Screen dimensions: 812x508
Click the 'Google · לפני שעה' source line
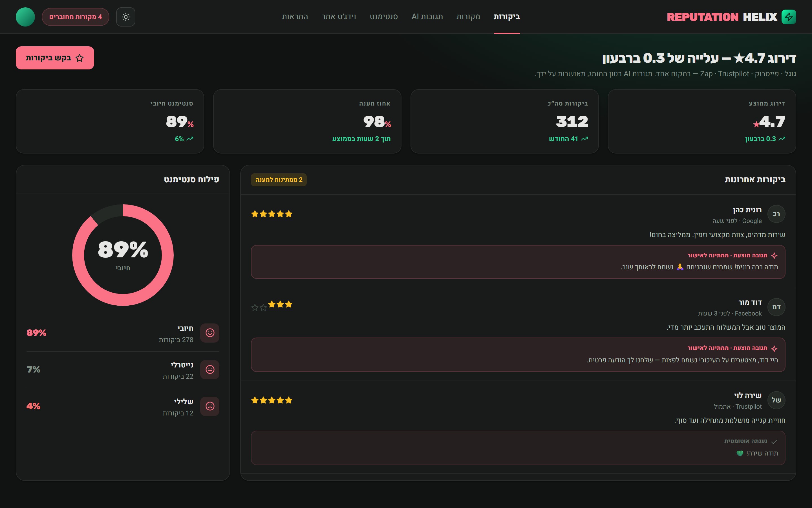click(x=737, y=221)
